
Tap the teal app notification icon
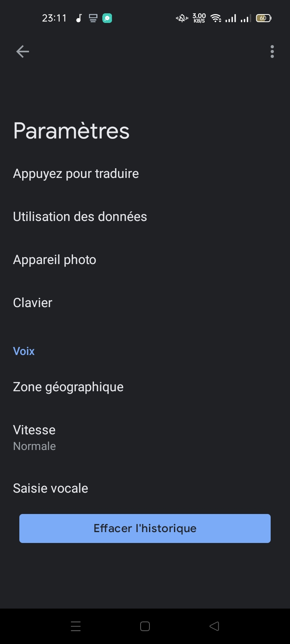(x=107, y=18)
